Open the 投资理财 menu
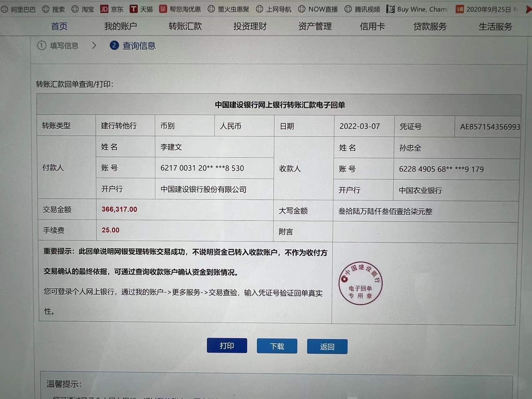The height and width of the screenshot is (399, 532). tap(250, 26)
